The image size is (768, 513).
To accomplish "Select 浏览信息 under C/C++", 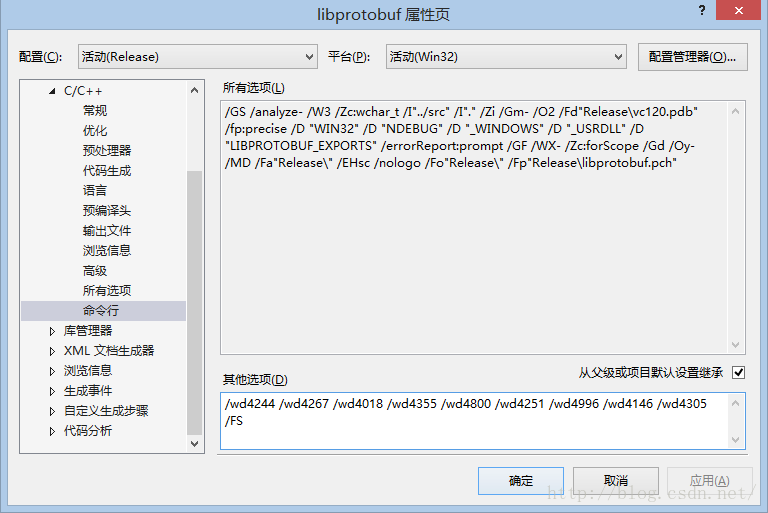I will tap(107, 251).
